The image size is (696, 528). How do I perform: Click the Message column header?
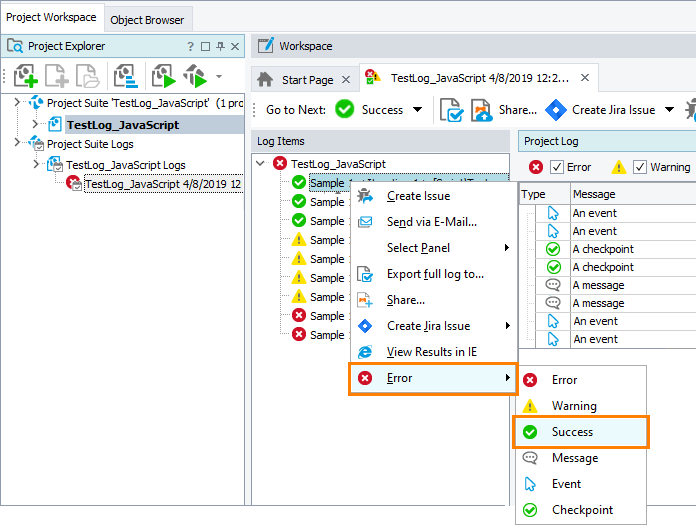point(594,194)
